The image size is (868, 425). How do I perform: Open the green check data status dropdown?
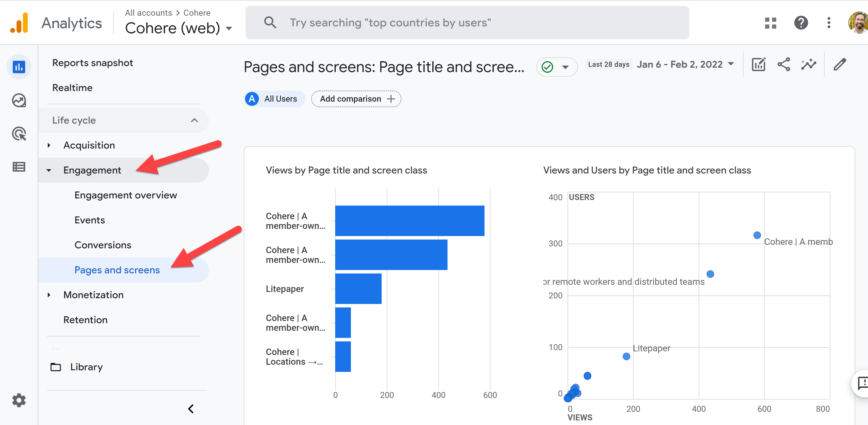[x=557, y=67]
